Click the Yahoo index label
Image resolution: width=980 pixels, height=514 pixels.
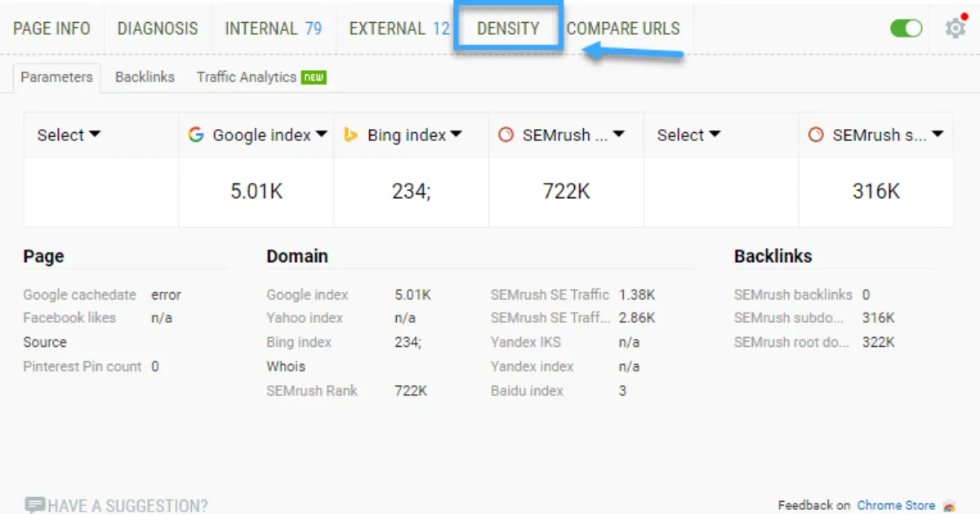point(305,317)
